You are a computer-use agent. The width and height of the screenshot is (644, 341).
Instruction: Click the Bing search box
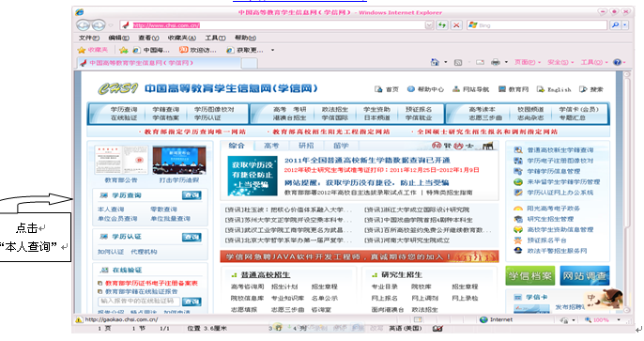tap(537, 25)
